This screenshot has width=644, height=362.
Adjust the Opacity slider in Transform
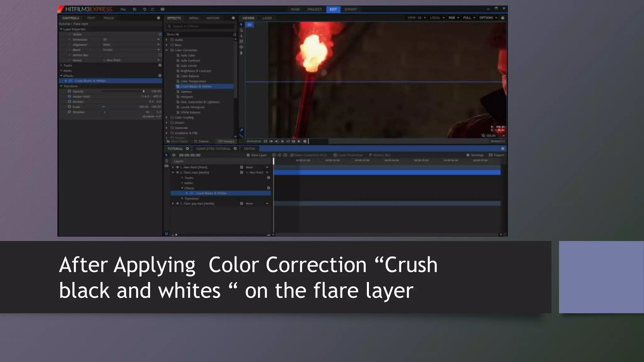point(143,91)
